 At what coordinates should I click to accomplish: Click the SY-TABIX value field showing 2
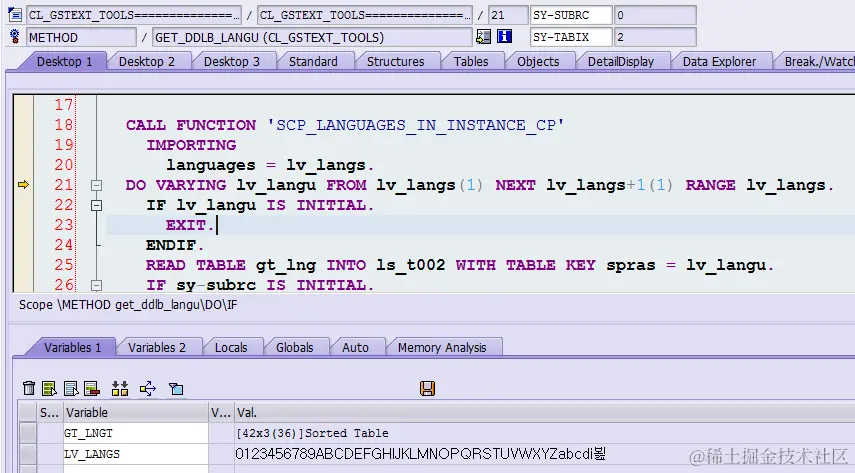click(655, 37)
